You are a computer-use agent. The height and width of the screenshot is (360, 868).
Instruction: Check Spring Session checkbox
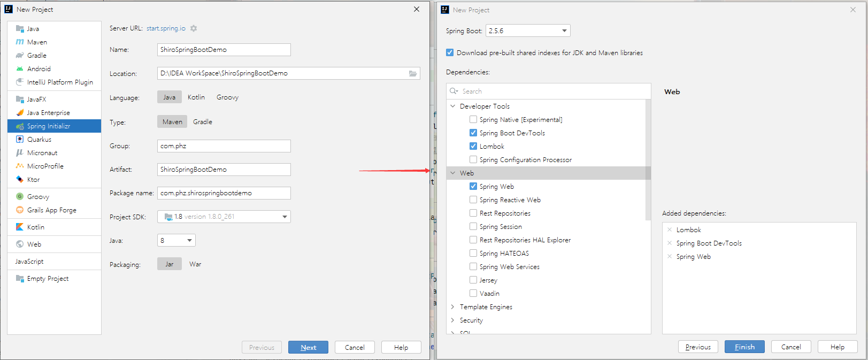(473, 227)
